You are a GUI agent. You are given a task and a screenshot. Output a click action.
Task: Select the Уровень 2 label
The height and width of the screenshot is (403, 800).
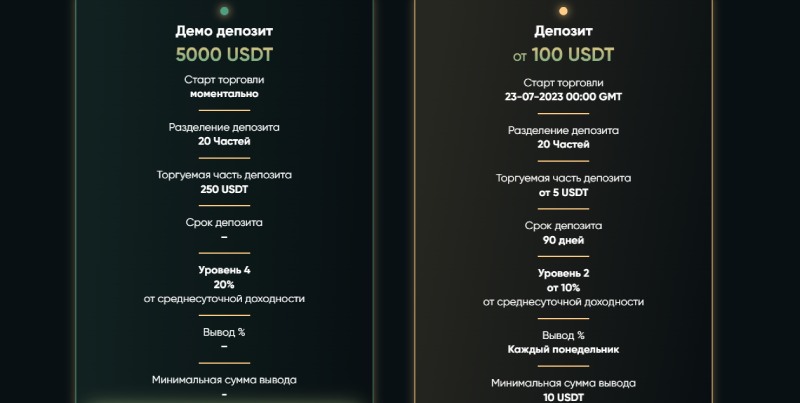click(563, 273)
